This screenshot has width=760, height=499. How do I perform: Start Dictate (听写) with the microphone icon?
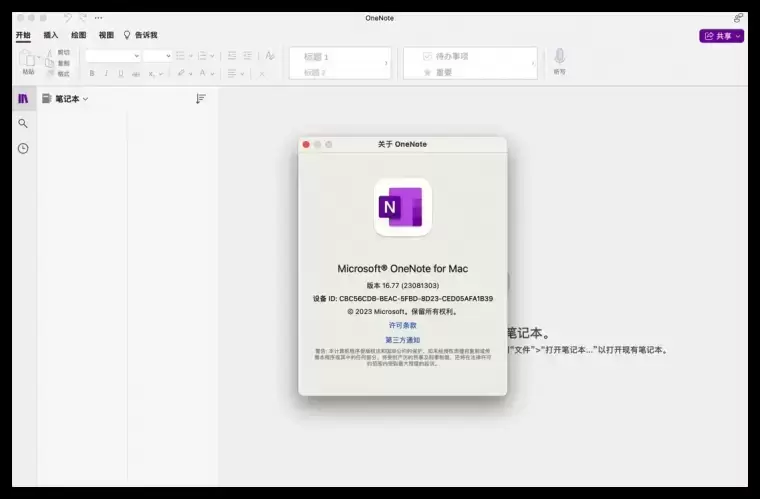(x=559, y=57)
